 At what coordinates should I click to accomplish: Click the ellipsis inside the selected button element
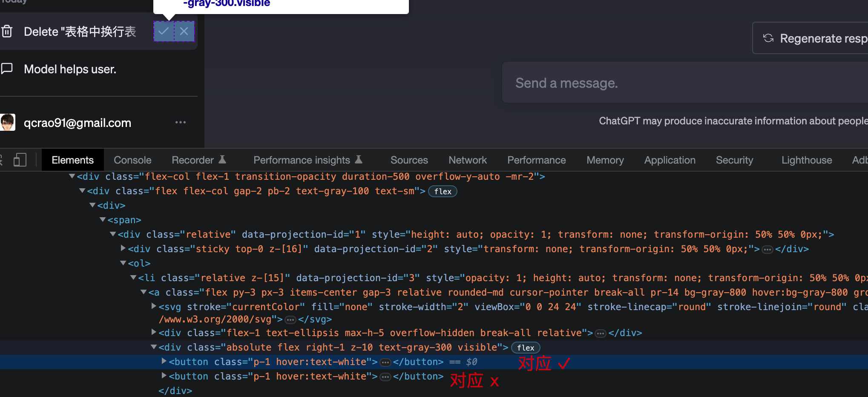[385, 362]
